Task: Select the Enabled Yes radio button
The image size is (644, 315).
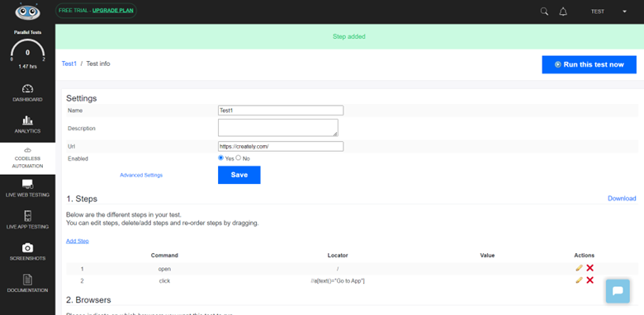Action: (x=221, y=157)
